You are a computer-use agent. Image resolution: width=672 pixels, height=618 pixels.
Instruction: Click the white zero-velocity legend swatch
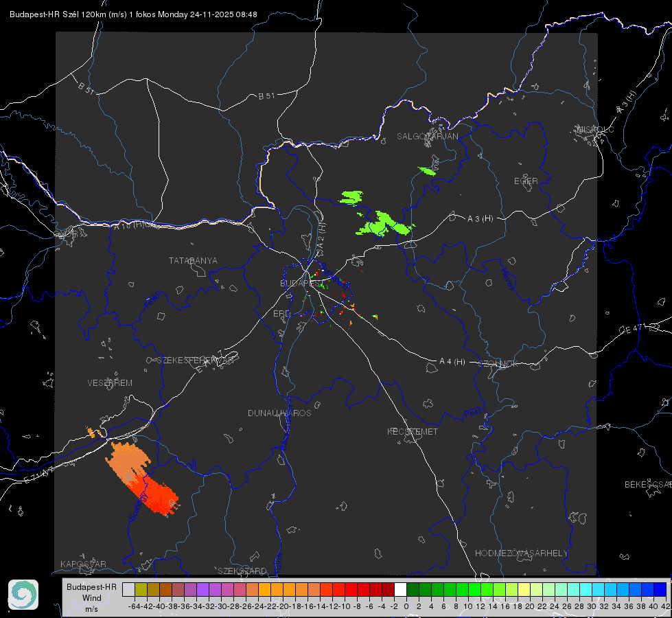[400, 589]
